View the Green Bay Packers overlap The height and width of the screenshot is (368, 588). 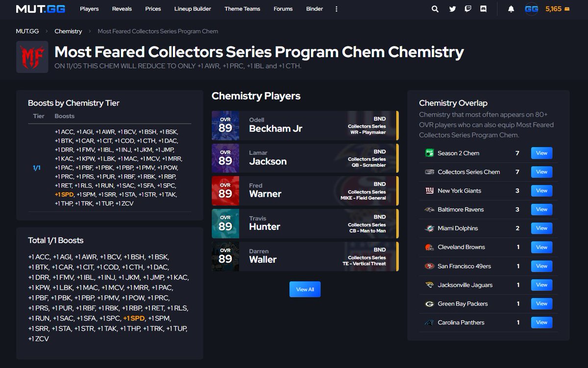pyautogui.click(x=541, y=304)
